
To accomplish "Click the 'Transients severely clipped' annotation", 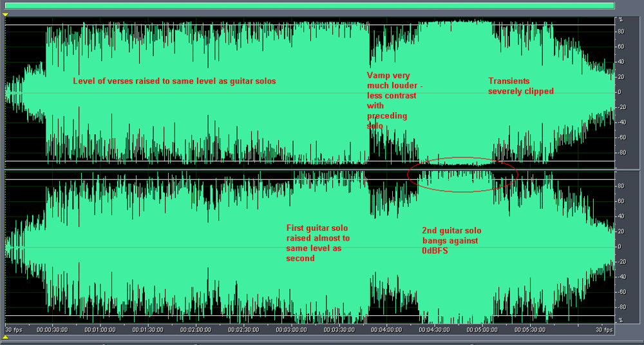I will pos(520,86).
